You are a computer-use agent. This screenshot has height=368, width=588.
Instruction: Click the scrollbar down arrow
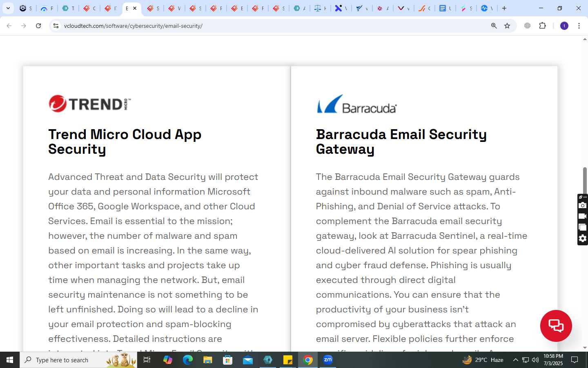click(x=585, y=348)
